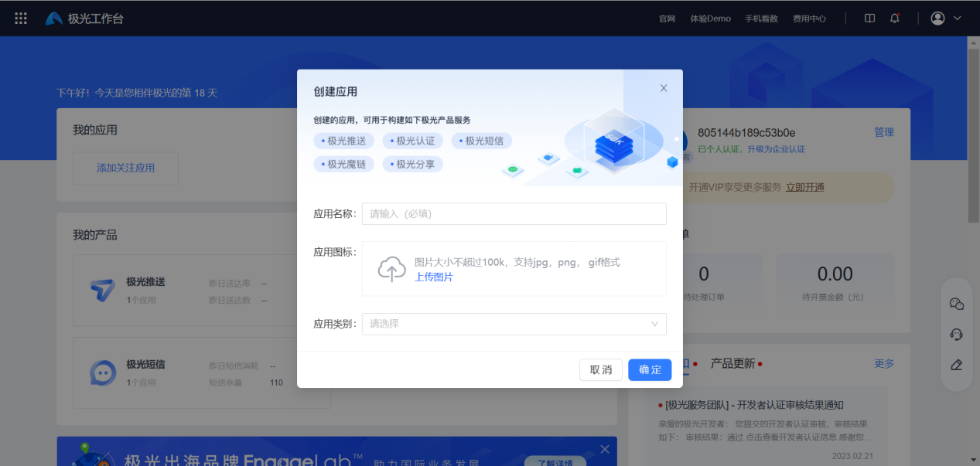980x466 pixels.
Task: Click the 添加关注应用 button
Action: click(x=125, y=168)
